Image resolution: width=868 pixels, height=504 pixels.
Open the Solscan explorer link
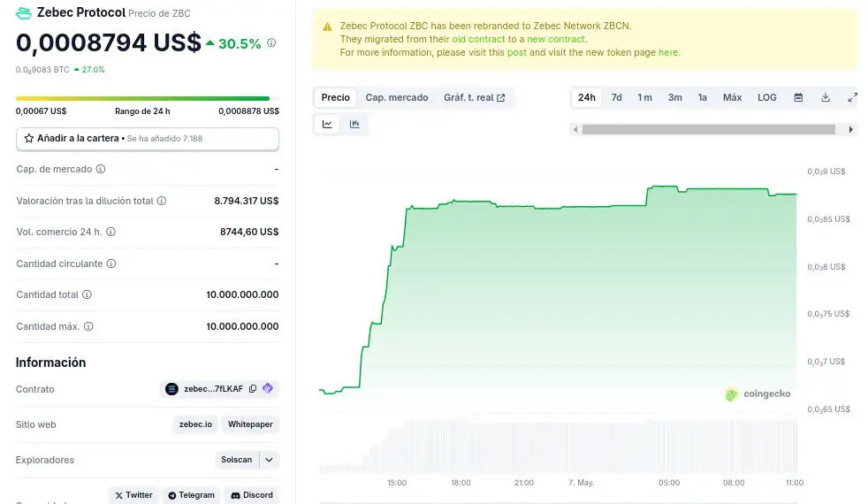(236, 460)
